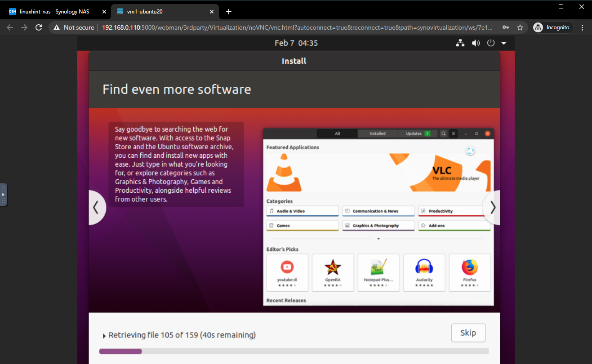Click the address bar URL field

297,27
